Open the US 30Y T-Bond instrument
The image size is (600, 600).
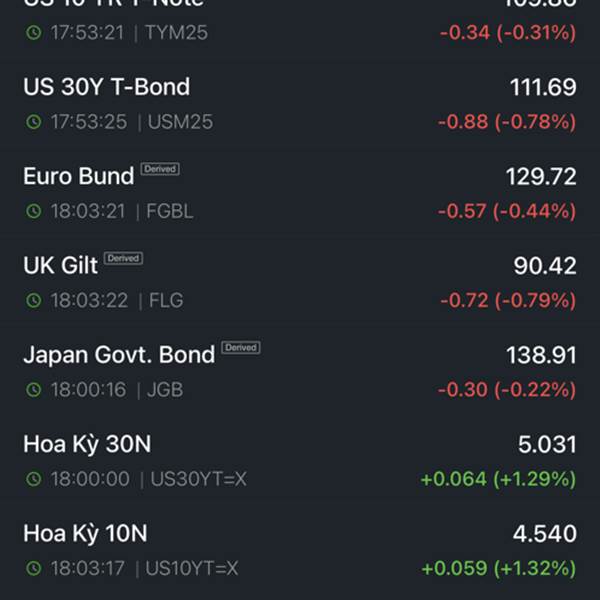pos(300,104)
